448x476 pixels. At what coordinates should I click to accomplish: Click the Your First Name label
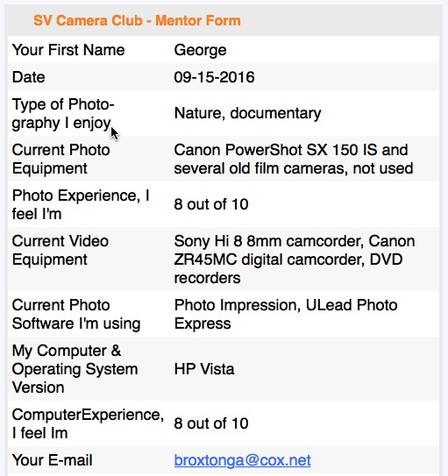tap(68, 50)
